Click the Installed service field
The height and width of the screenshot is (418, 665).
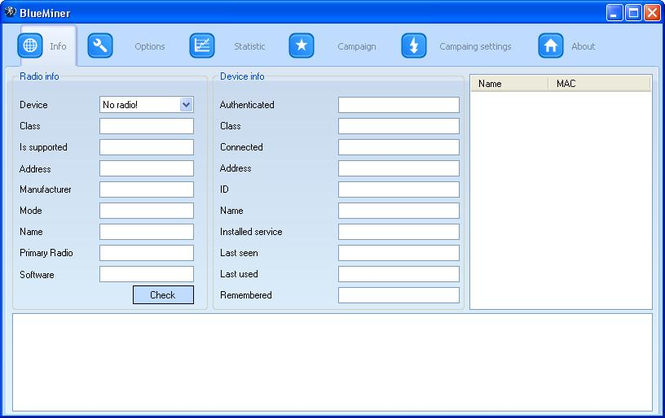point(399,232)
